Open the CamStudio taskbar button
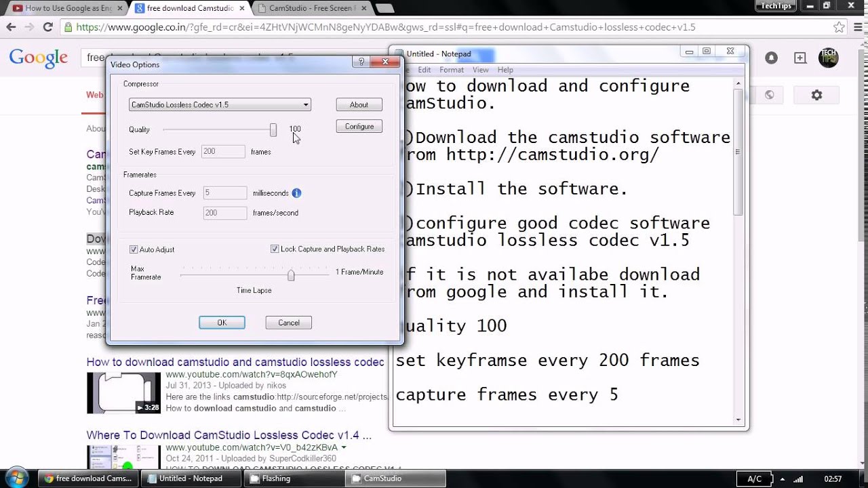The height and width of the screenshot is (488, 868). click(395, 479)
